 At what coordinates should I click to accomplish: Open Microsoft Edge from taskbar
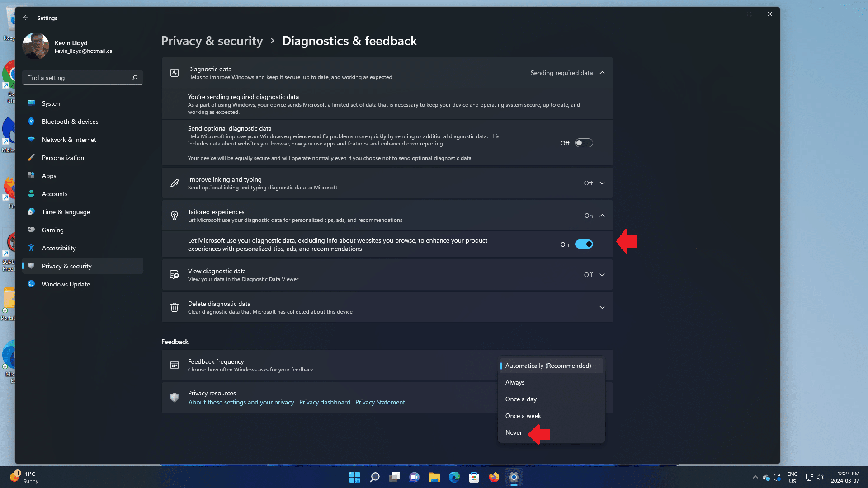(454, 477)
